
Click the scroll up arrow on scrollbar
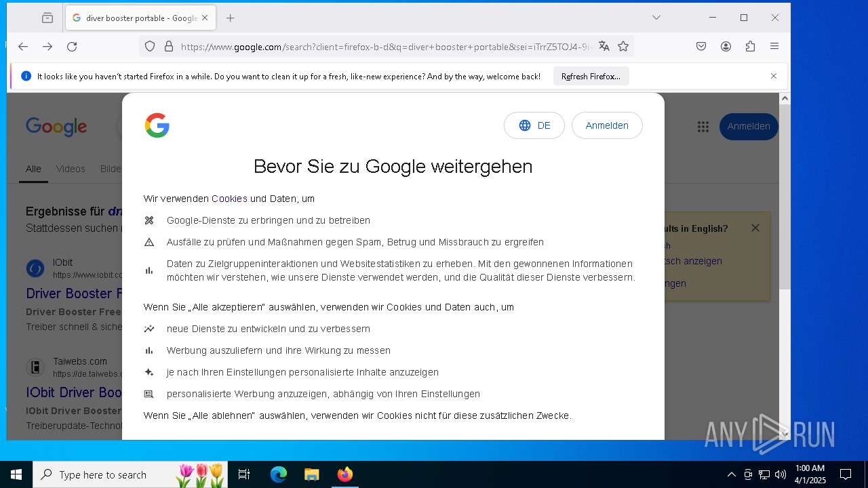coord(785,99)
